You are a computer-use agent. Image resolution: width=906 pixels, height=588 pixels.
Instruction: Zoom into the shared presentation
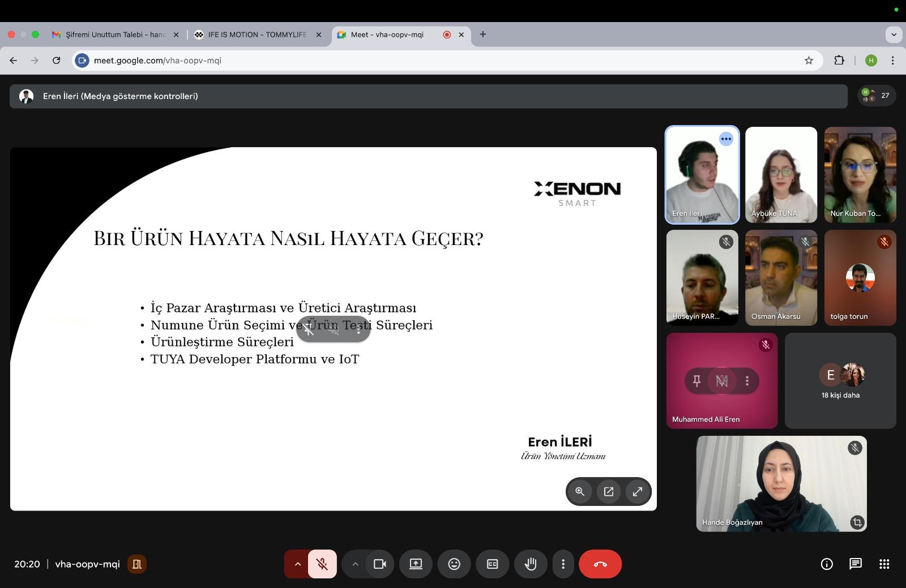coord(580,491)
